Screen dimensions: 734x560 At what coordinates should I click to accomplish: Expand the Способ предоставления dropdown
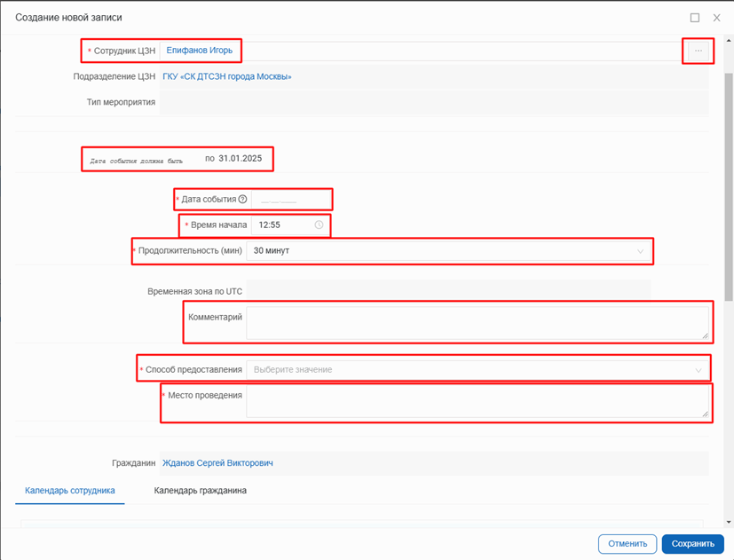click(x=477, y=369)
